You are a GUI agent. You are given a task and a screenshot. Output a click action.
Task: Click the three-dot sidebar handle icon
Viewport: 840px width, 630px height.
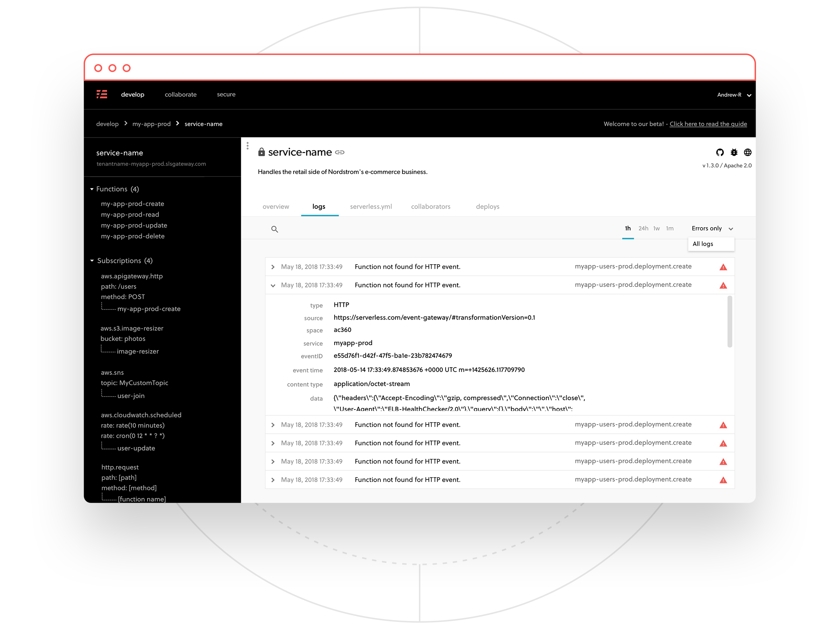[247, 146]
